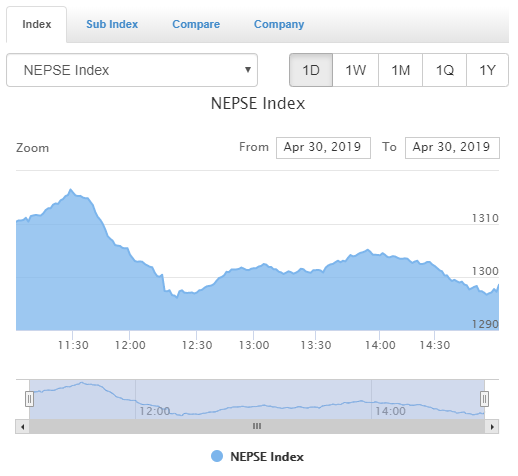Image resolution: width=518 pixels, height=476 pixels.
Task: Click the 1290 y-axis label
Action: (x=485, y=324)
